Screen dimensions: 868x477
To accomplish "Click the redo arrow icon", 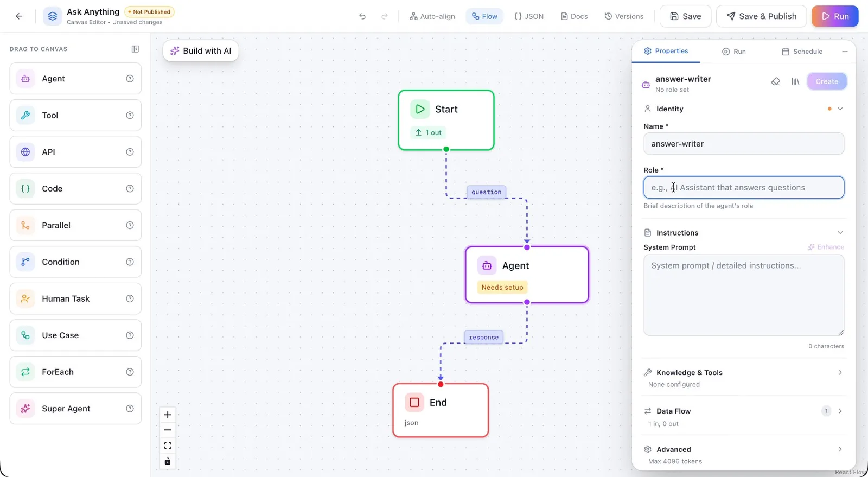I will 385,16.
